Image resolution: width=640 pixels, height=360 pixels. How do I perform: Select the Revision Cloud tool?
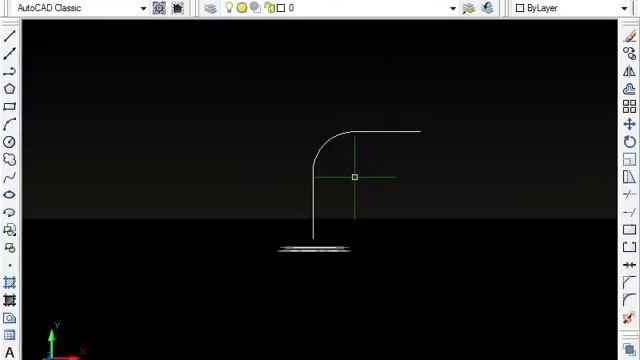pos(9,159)
